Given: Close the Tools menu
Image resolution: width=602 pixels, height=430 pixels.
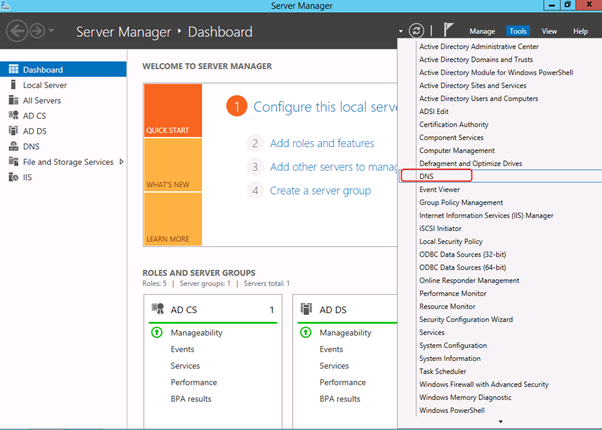Looking at the screenshot, I should [x=518, y=31].
